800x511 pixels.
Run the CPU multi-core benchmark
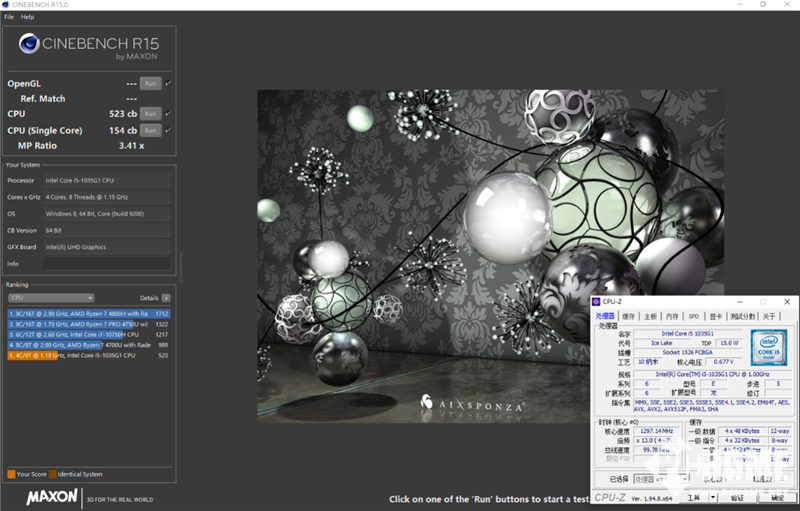151,114
